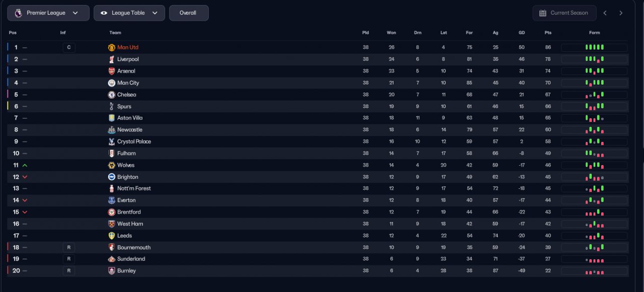644x292 pixels.
Task: Go to the previous season arrow
Action: tap(605, 13)
